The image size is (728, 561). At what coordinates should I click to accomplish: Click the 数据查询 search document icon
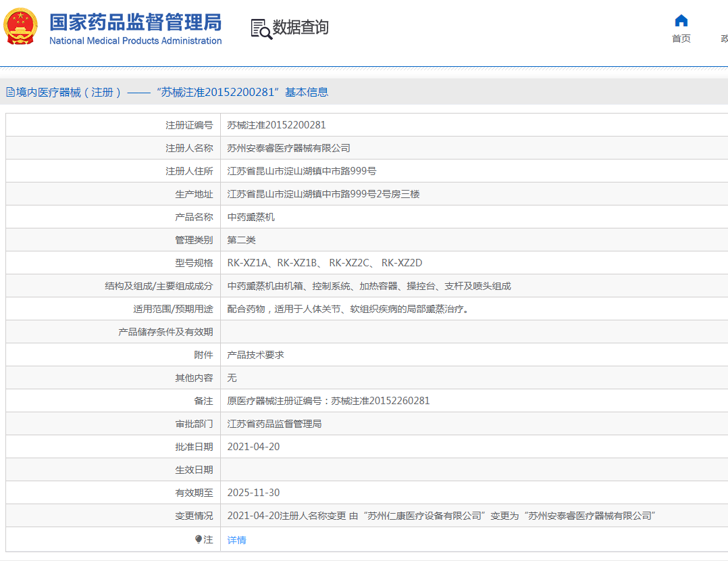[261, 29]
